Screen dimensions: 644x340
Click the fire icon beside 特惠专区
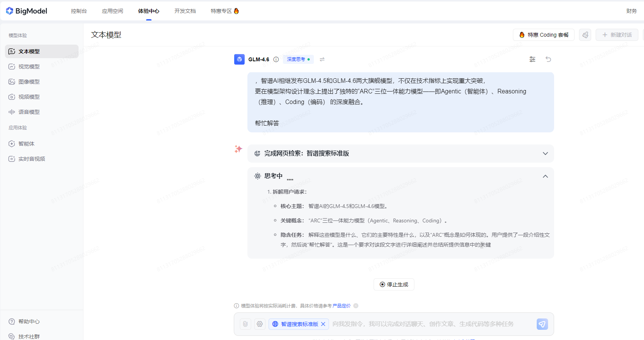tap(236, 11)
